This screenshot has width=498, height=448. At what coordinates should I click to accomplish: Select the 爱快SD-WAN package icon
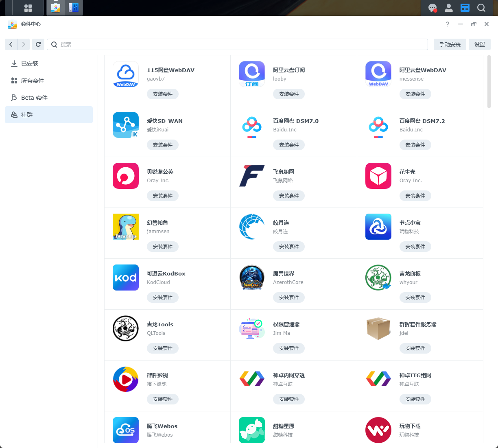coord(126,125)
